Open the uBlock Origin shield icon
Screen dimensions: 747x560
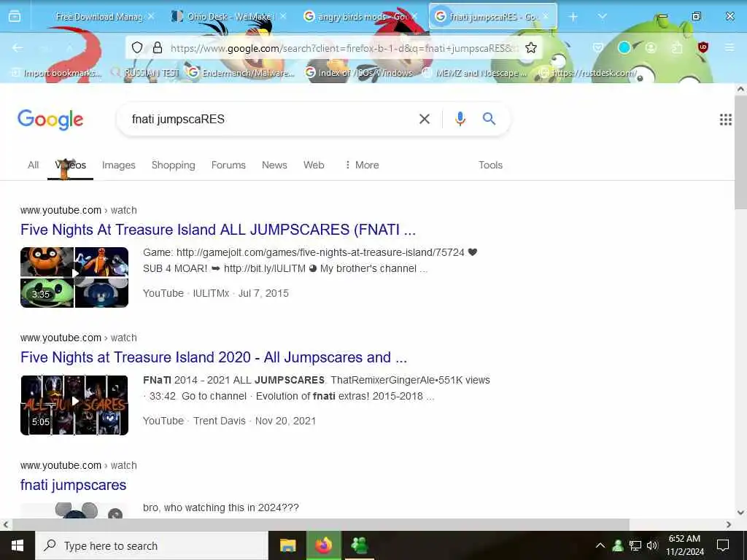(703, 47)
